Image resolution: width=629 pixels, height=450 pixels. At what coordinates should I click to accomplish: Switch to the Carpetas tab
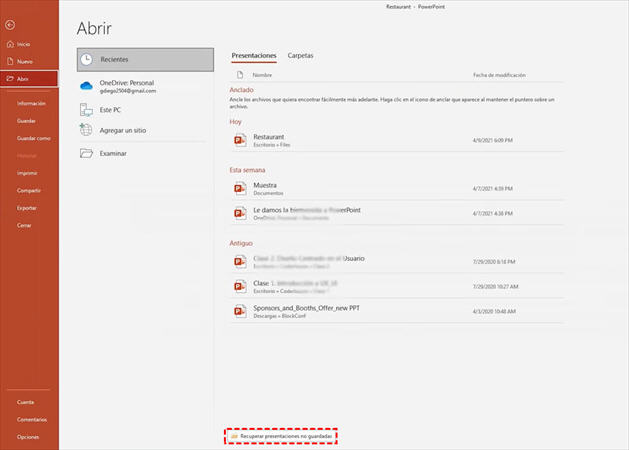click(300, 55)
